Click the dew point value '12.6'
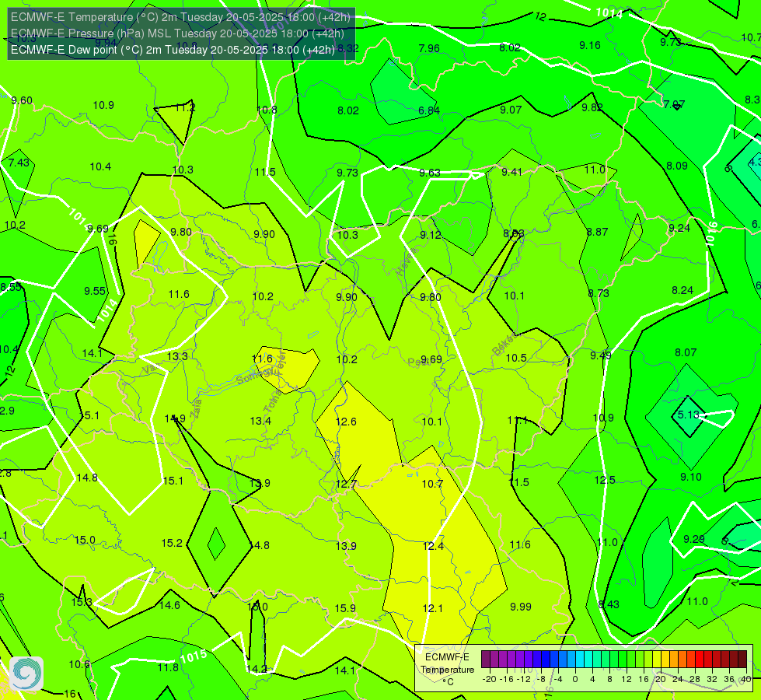Viewport: 761px width, 700px height. click(x=346, y=422)
